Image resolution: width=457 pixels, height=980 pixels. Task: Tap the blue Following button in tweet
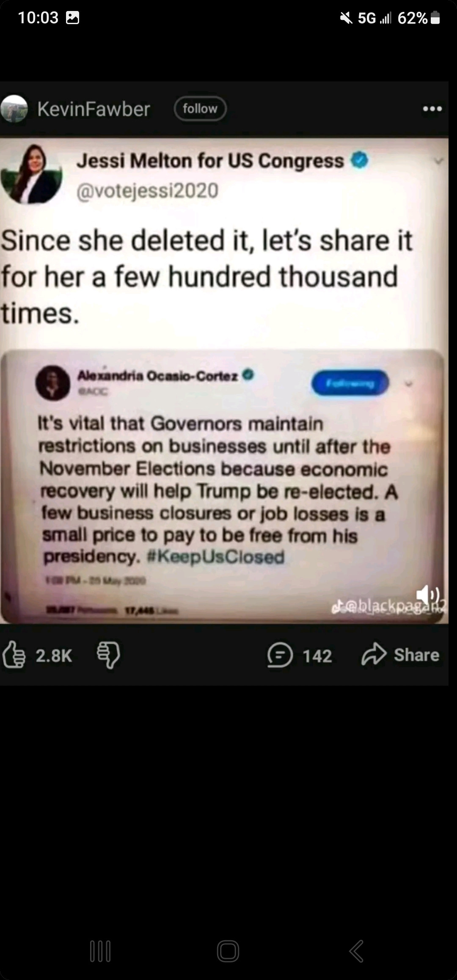click(x=350, y=383)
